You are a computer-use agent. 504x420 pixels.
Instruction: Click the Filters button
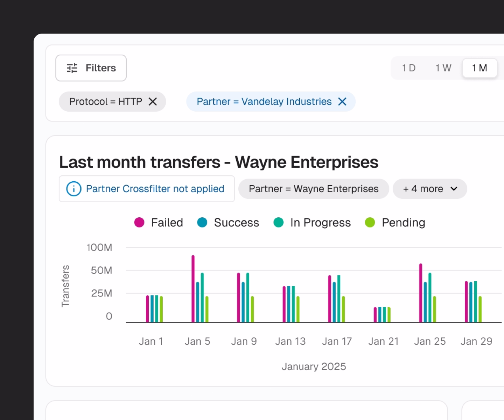91,68
